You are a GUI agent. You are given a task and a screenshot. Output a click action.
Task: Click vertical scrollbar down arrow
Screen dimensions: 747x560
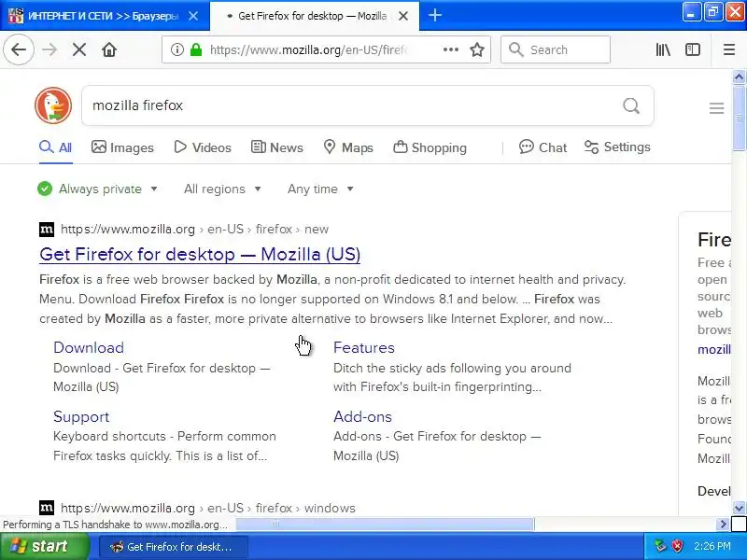tap(739, 508)
